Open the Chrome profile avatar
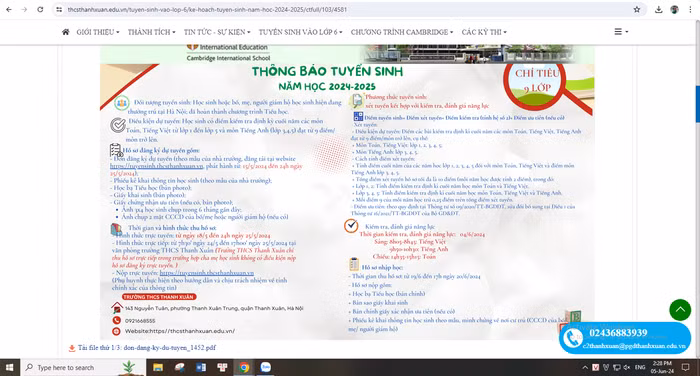The width and height of the screenshot is (700, 376). pyautogui.click(x=674, y=9)
